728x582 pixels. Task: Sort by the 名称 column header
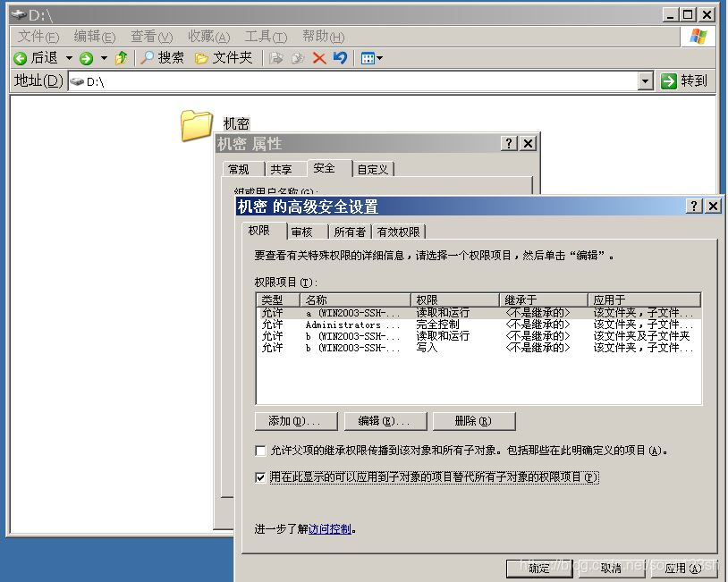[356, 299]
